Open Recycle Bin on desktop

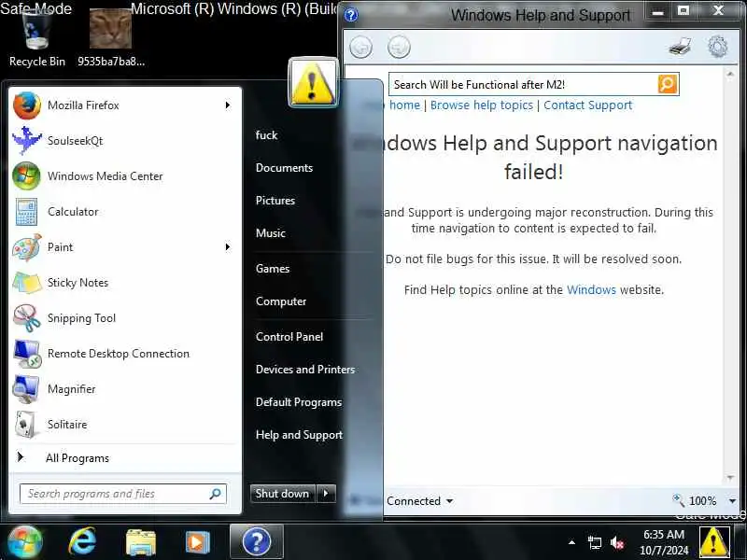click(x=36, y=38)
